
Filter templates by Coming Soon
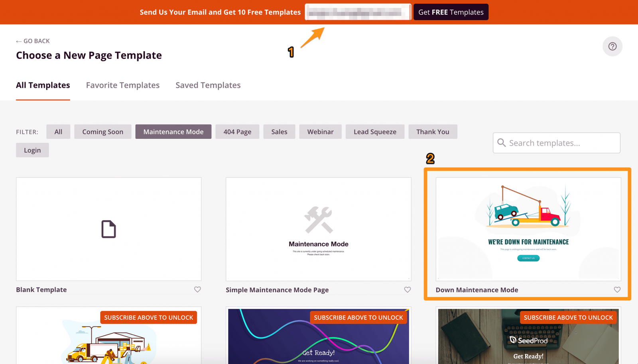point(102,132)
